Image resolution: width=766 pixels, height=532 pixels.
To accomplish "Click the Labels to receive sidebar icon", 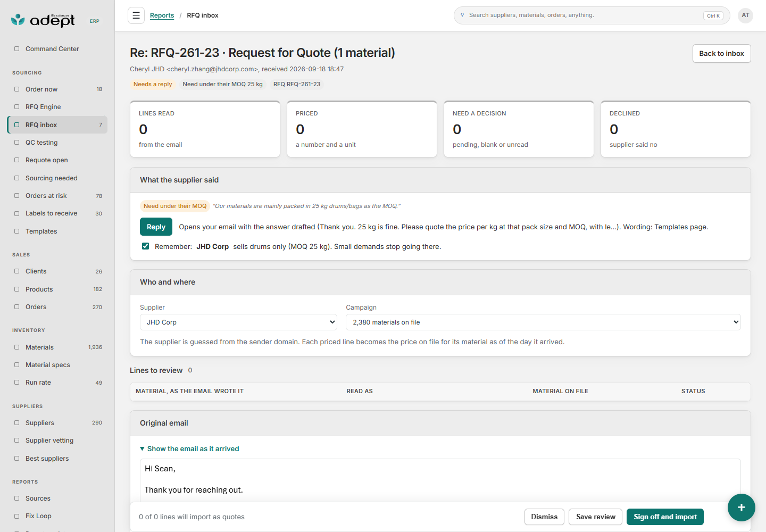I will (16, 213).
